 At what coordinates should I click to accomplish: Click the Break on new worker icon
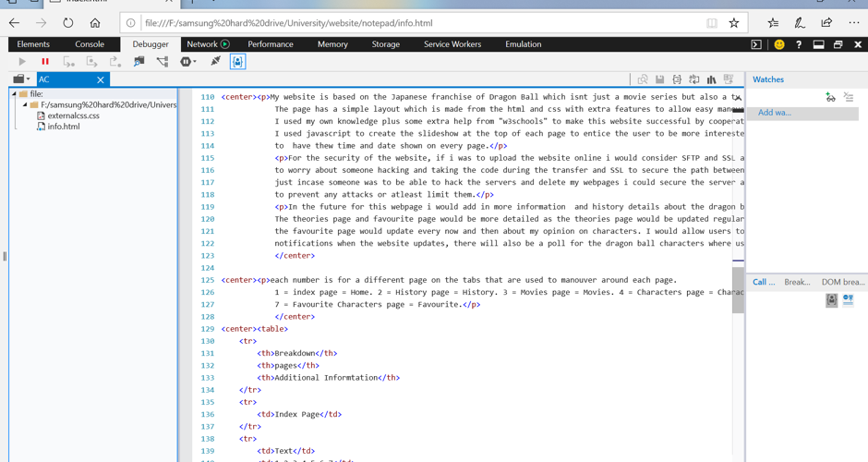(139, 62)
